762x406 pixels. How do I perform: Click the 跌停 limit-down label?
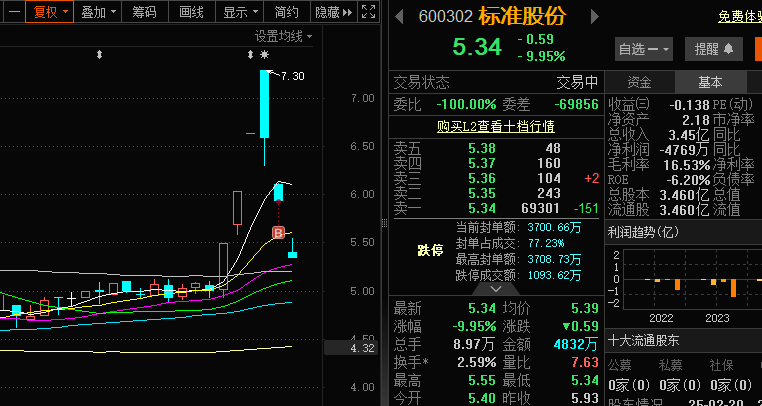click(x=431, y=251)
